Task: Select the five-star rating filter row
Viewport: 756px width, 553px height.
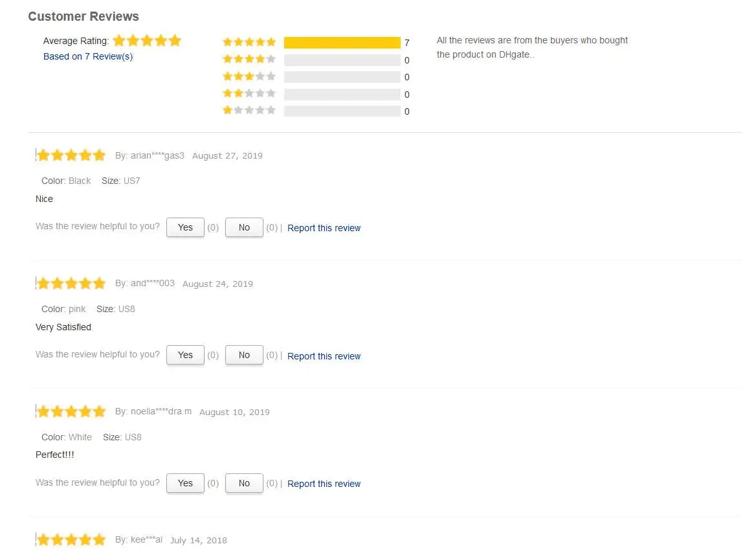Action: coord(317,43)
